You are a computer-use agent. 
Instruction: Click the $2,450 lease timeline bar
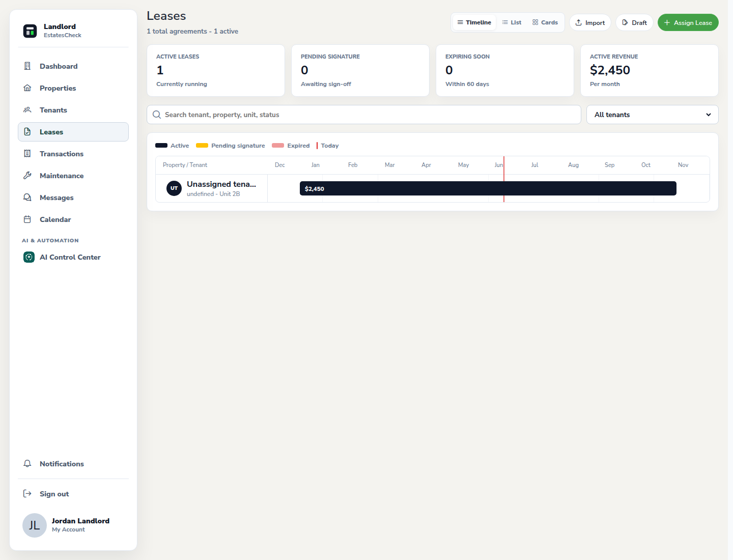coord(488,188)
